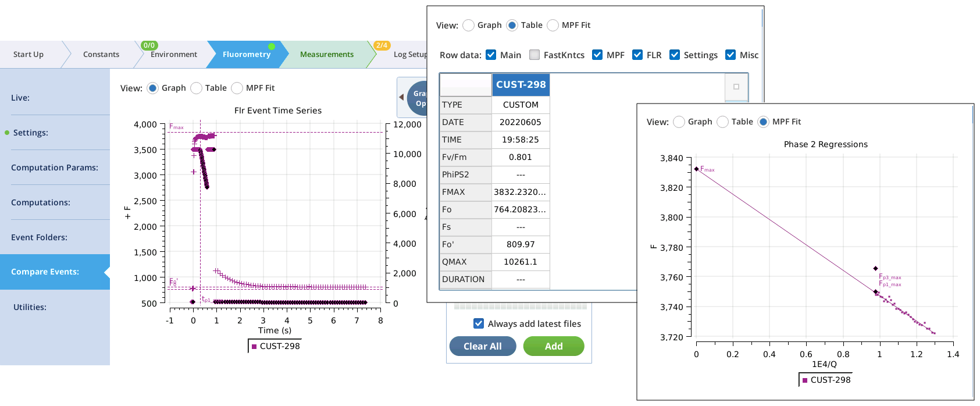
Task: Click the CUST-298 legend marker under the regression plot
Action: click(x=805, y=380)
